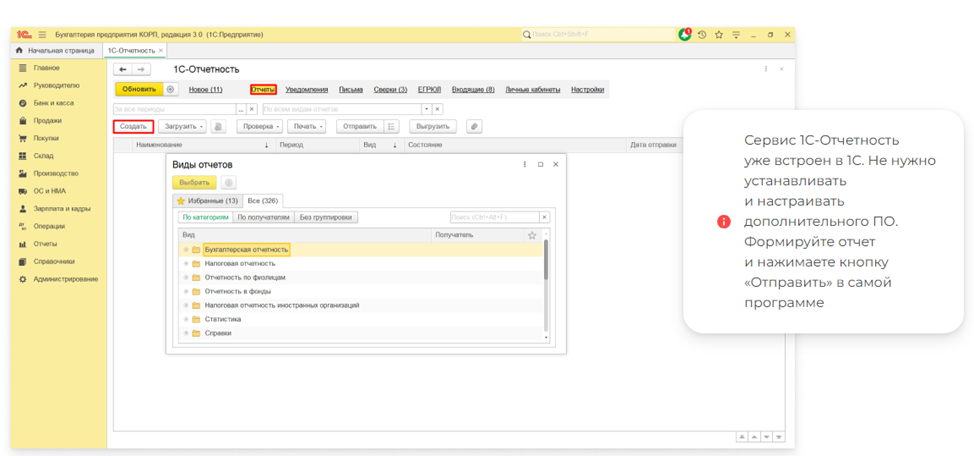Group reports По категориям
The height and width of the screenshot is (456, 974).
[x=206, y=217]
